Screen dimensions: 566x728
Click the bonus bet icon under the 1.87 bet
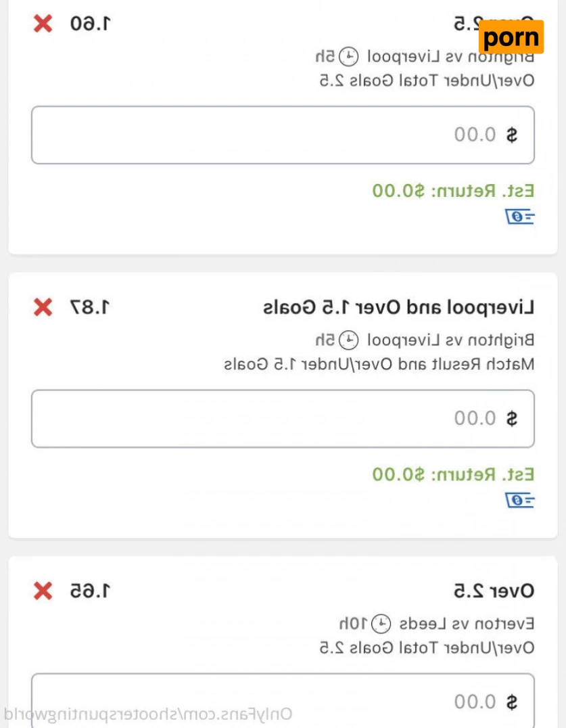[x=520, y=500]
